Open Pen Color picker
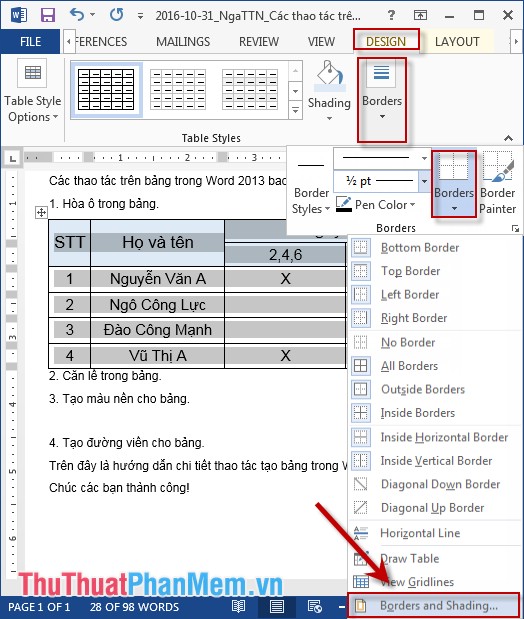The height and width of the screenshot is (619, 524). tap(376, 204)
